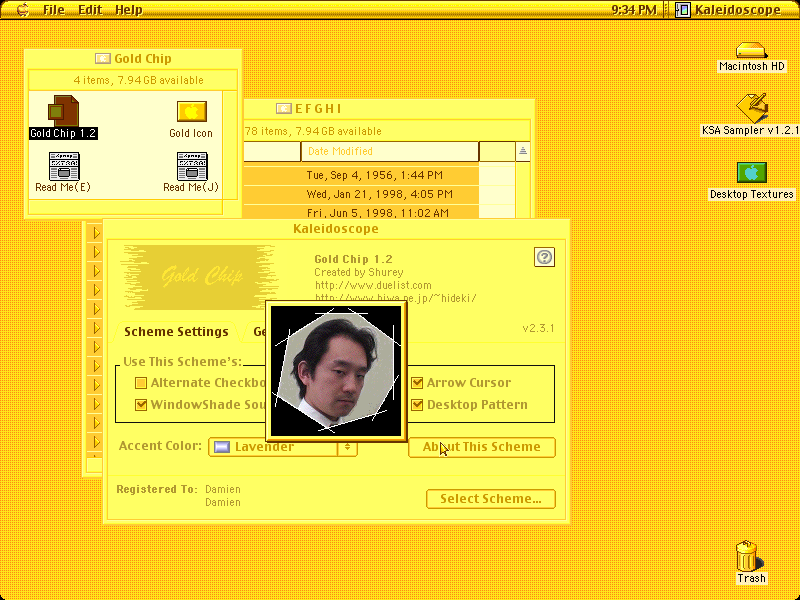
Task: Open the Kaleidoscope application menu
Action: (728, 9)
